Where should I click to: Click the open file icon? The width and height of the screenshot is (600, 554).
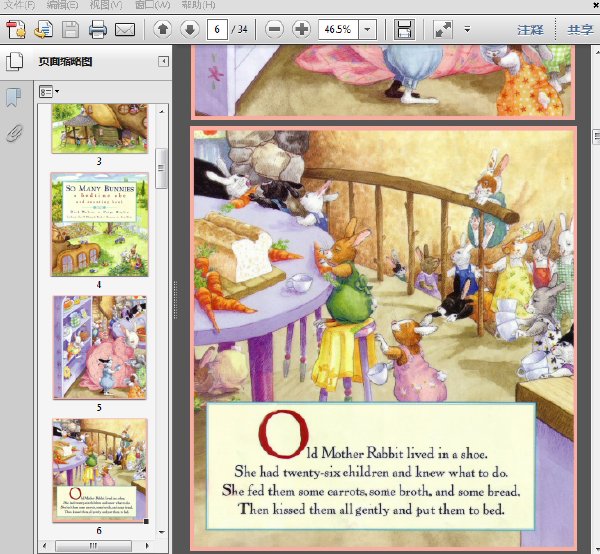point(43,29)
